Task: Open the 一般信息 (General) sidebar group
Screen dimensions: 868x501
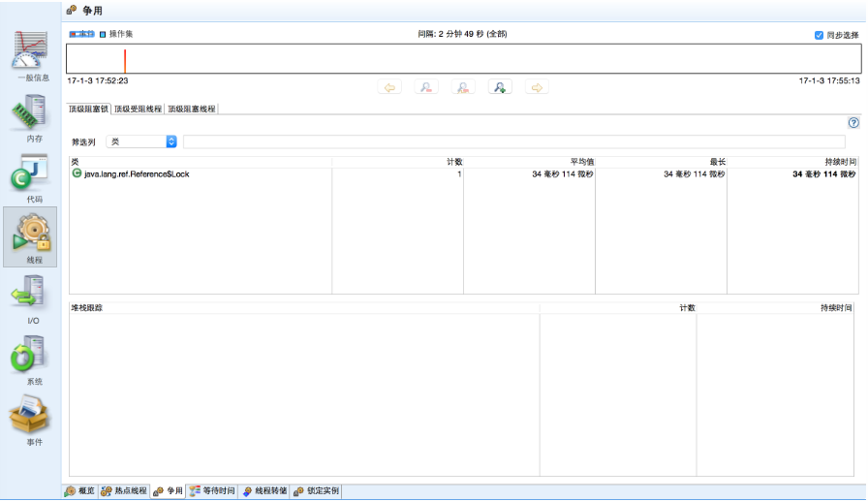Action: pyautogui.click(x=30, y=54)
